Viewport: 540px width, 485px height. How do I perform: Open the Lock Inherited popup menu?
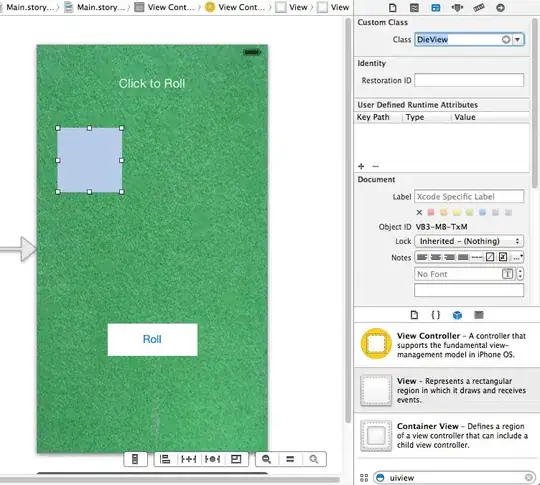[469, 241]
